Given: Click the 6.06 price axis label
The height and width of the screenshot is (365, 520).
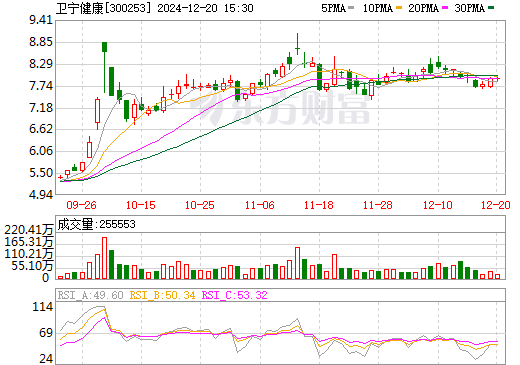Looking at the screenshot, I should pyautogui.click(x=41, y=151).
